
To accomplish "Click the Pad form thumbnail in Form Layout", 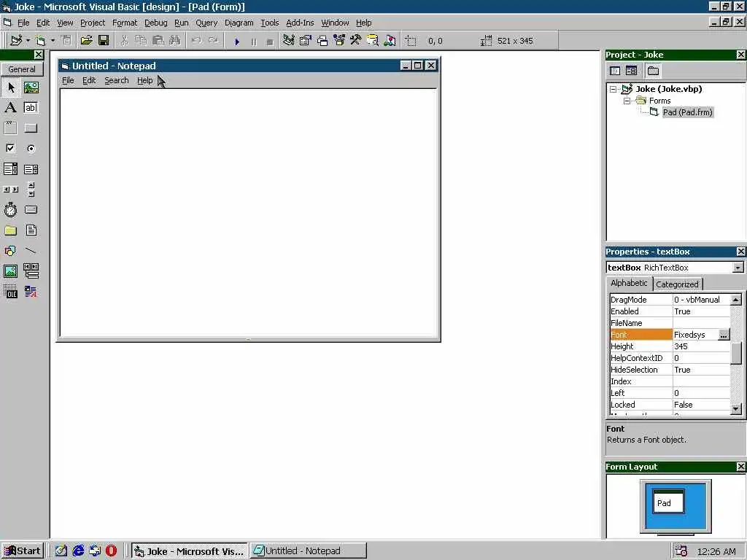I will click(x=668, y=501).
